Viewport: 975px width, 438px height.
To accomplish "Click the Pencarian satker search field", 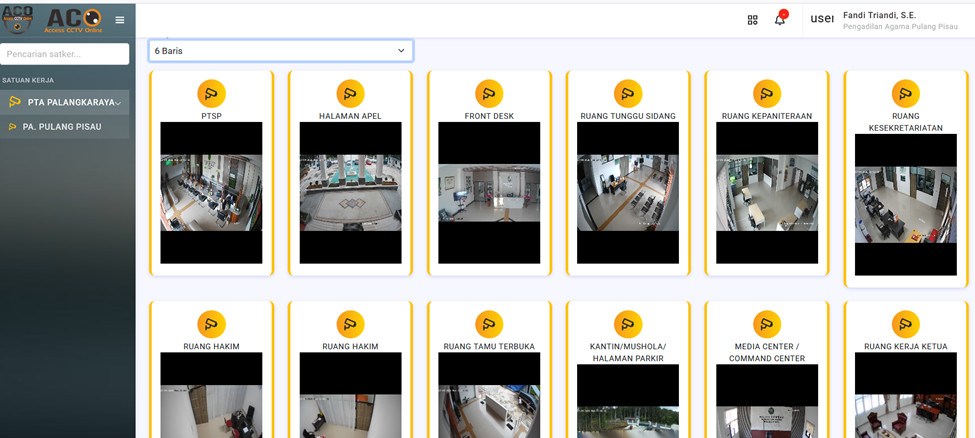I will tap(65, 54).
